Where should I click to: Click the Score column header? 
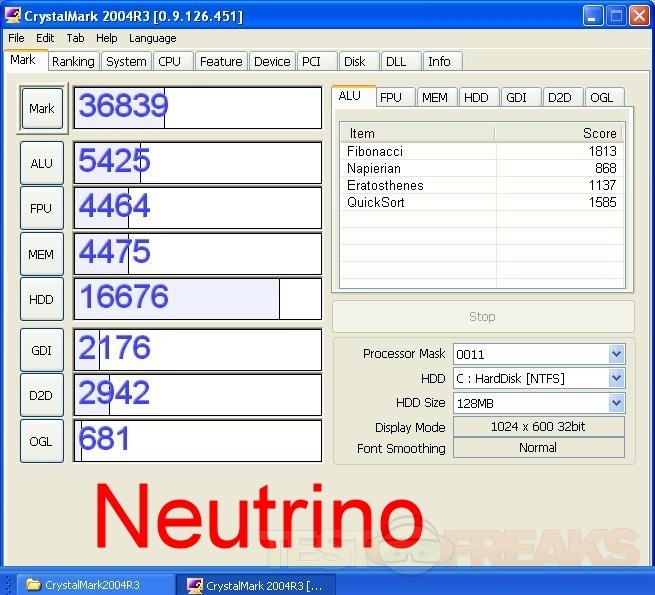pyautogui.click(x=560, y=133)
